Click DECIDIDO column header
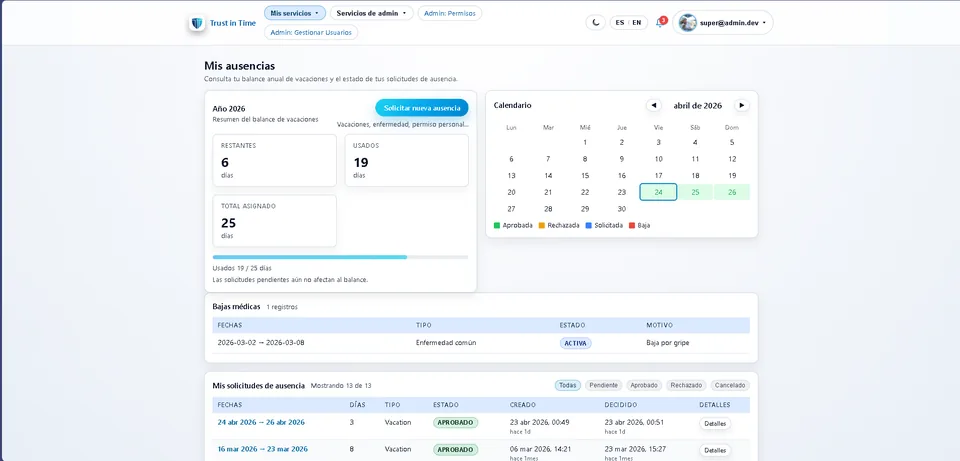The width and height of the screenshot is (960, 461). point(621,405)
